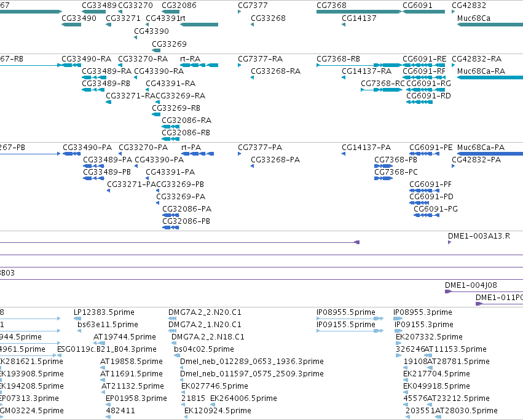This screenshot has width=523, height=420.
Task: Click the CG6091-RG transcript label
Action: pyautogui.click(x=428, y=84)
